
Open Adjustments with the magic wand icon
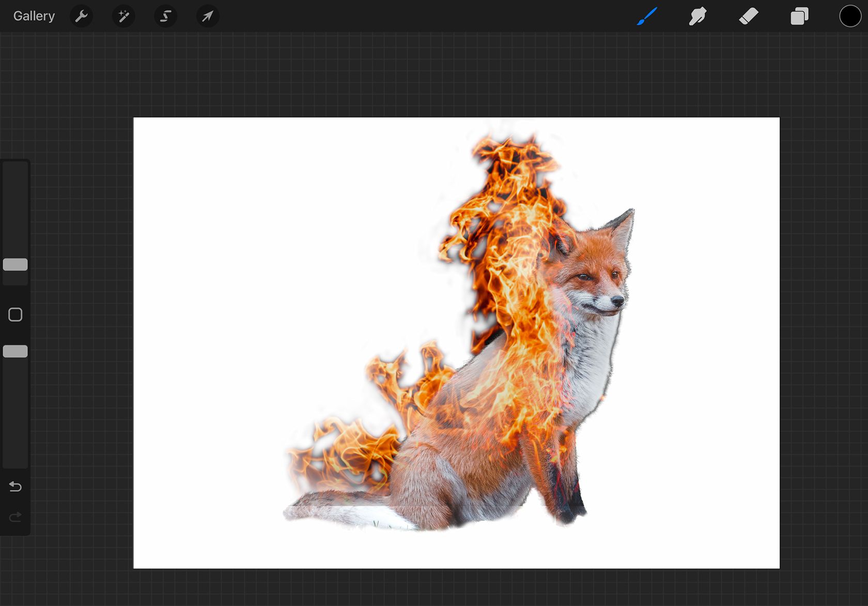123,16
